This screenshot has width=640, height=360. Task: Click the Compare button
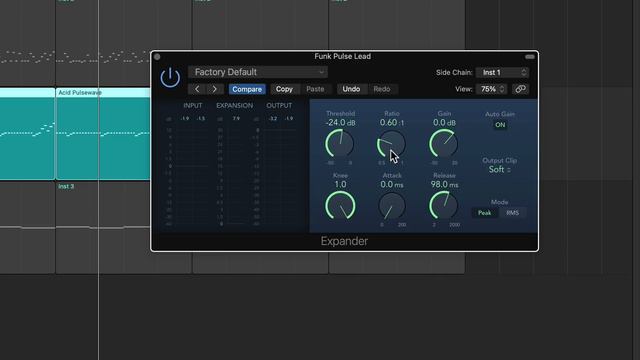[247, 89]
